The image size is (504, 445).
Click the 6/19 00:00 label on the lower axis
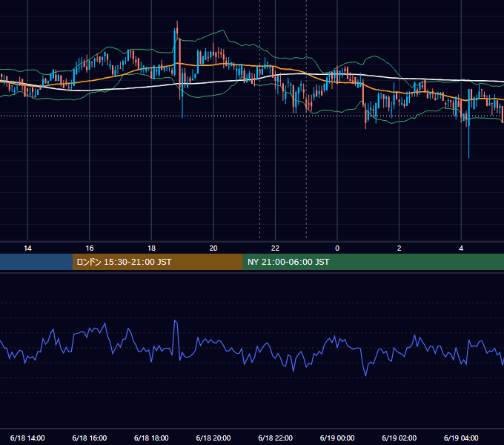[x=337, y=438]
